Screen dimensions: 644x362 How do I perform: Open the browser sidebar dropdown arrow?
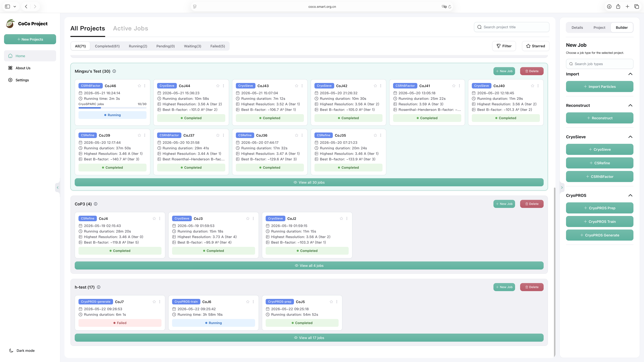(15, 7)
